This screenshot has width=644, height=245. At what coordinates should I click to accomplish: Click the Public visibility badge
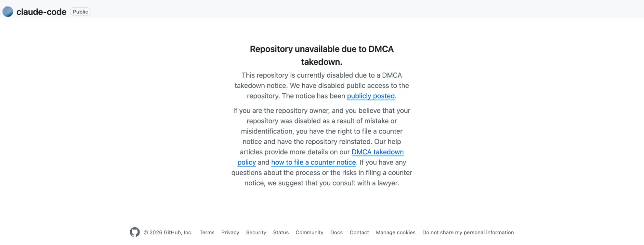point(81,12)
